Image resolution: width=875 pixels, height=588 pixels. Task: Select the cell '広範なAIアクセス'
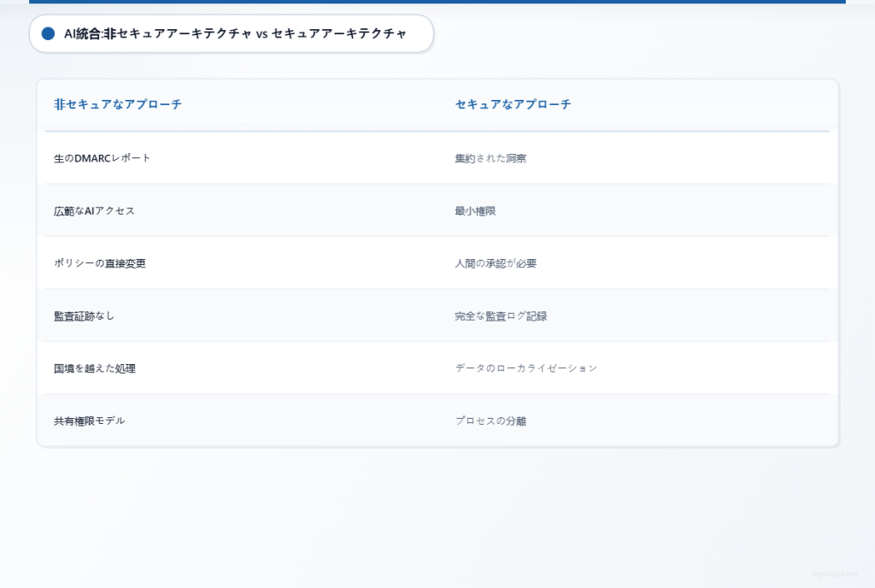(94, 211)
